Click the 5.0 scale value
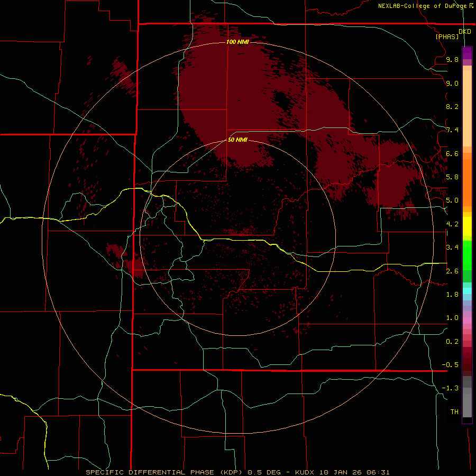This screenshot has width=476, height=476. pos(452,200)
